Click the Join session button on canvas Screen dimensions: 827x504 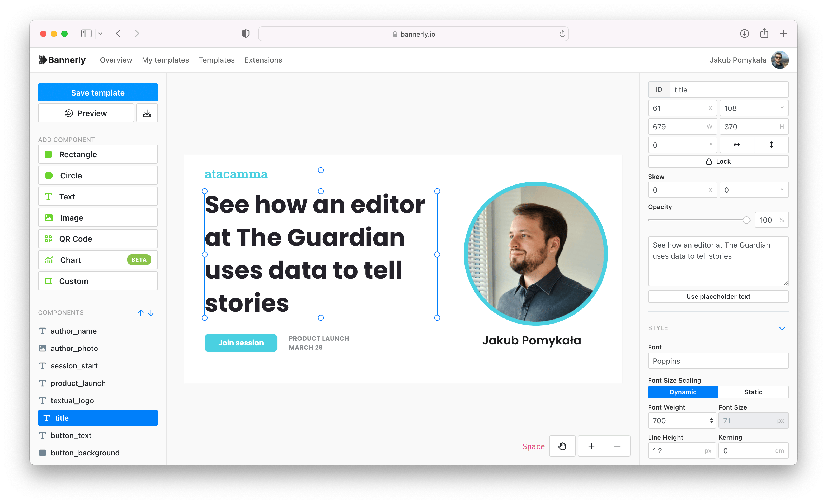coord(241,343)
